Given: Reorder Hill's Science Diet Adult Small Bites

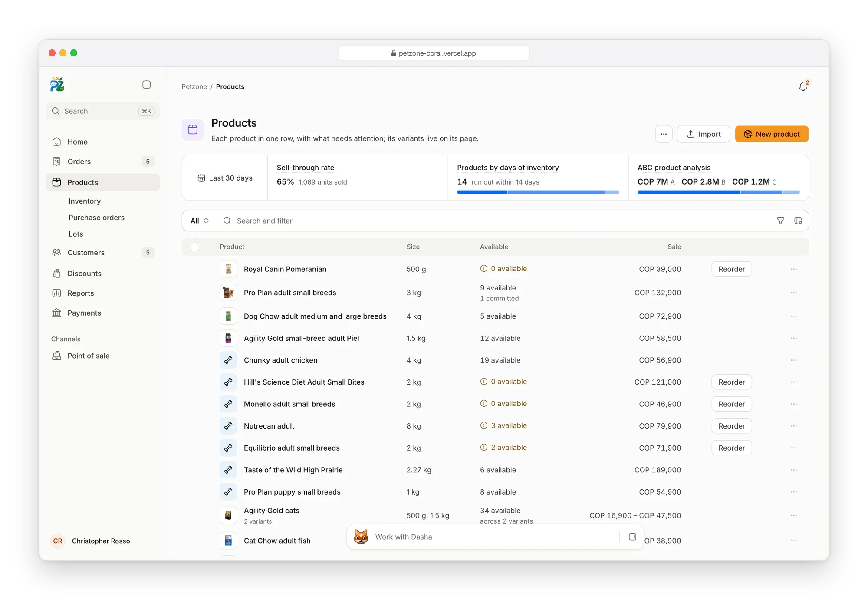Looking at the screenshot, I should [732, 382].
